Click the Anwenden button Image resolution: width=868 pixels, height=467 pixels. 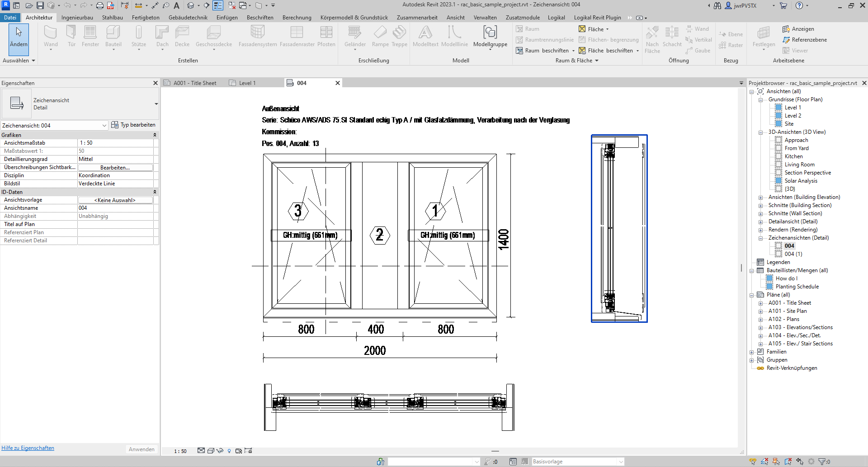click(142, 449)
